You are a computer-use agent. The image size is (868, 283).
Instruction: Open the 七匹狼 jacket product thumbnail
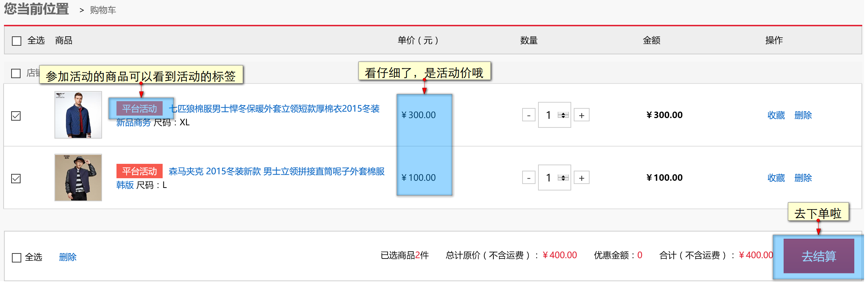78,115
